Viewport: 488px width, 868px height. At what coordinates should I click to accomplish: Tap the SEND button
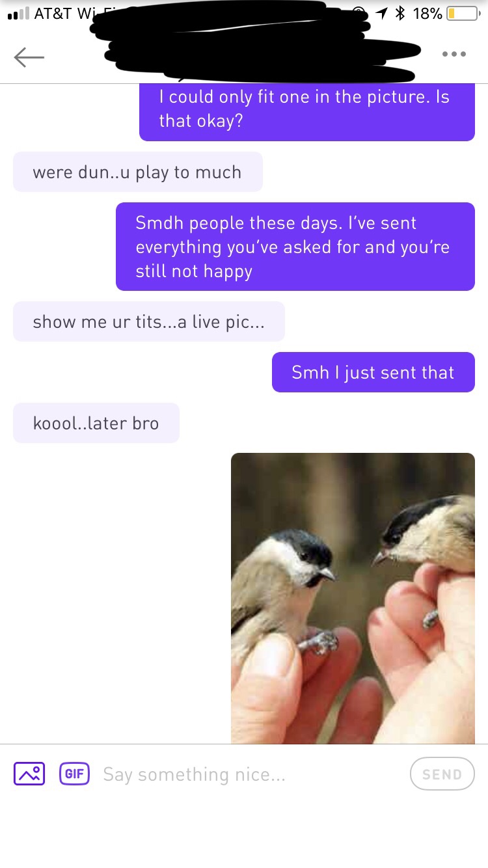(442, 774)
